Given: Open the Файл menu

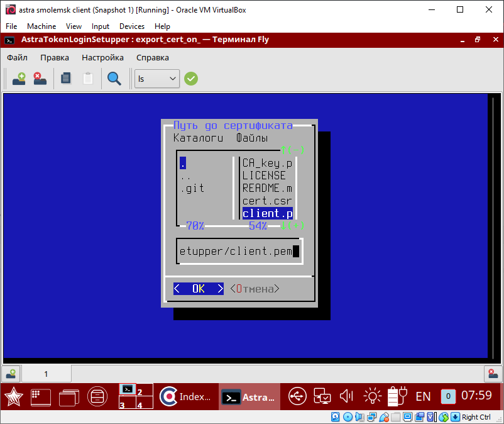Looking at the screenshot, I should [x=17, y=58].
